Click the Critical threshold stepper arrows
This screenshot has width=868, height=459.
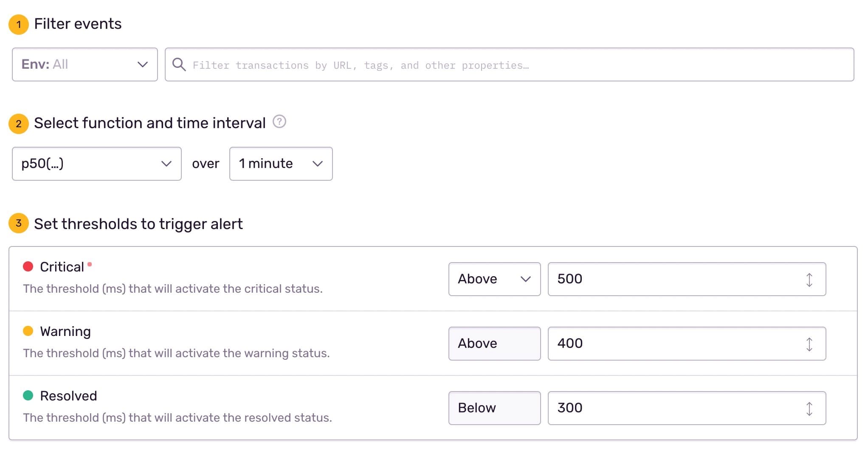[809, 280]
